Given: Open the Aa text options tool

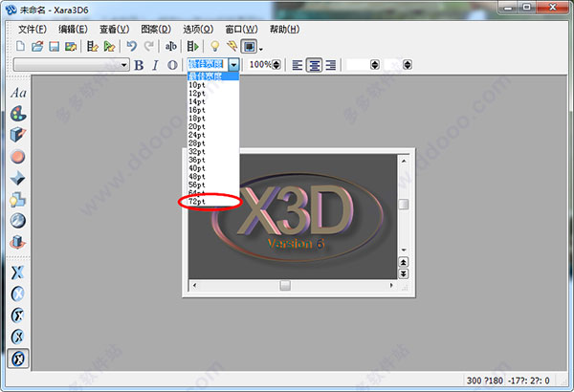Looking at the screenshot, I should [18, 93].
